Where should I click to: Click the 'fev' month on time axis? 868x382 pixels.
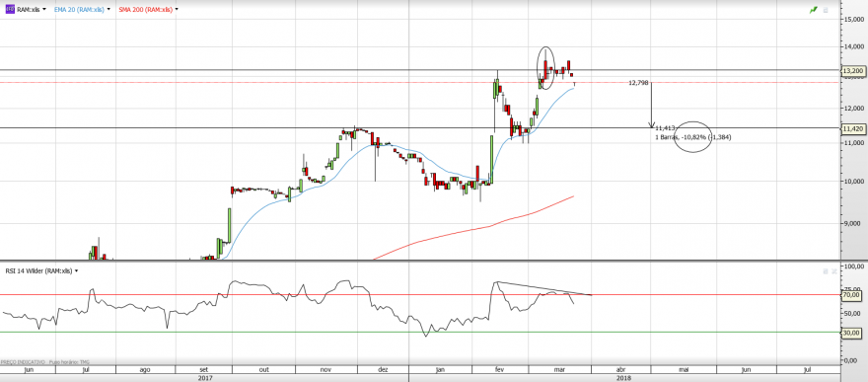tap(499, 369)
